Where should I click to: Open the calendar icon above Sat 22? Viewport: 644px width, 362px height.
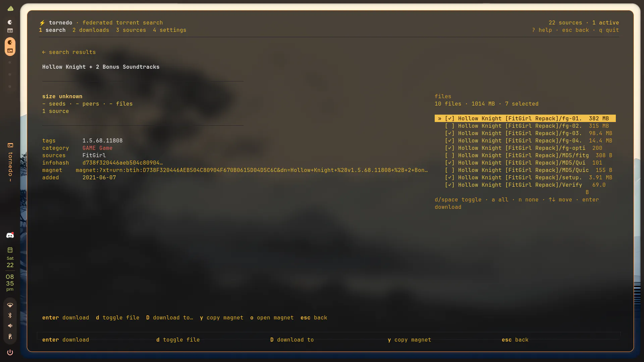(10, 250)
